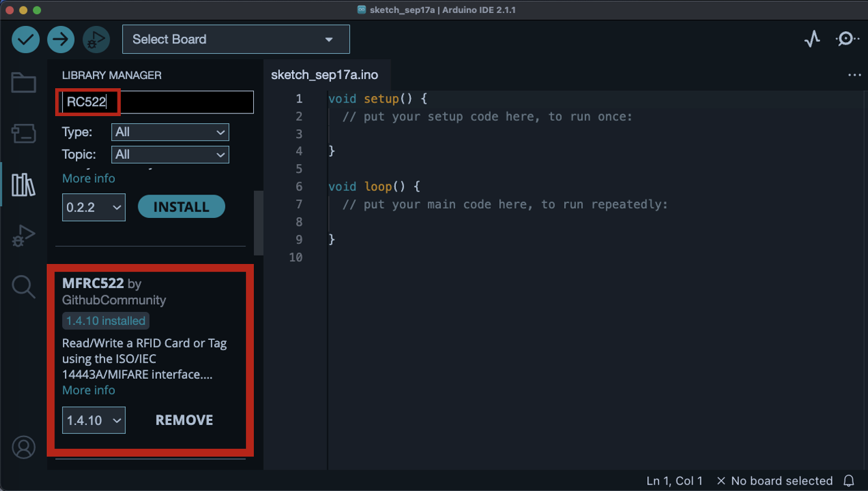Click the void setup() code line
Image resolution: width=868 pixels, height=491 pixels.
pos(378,99)
